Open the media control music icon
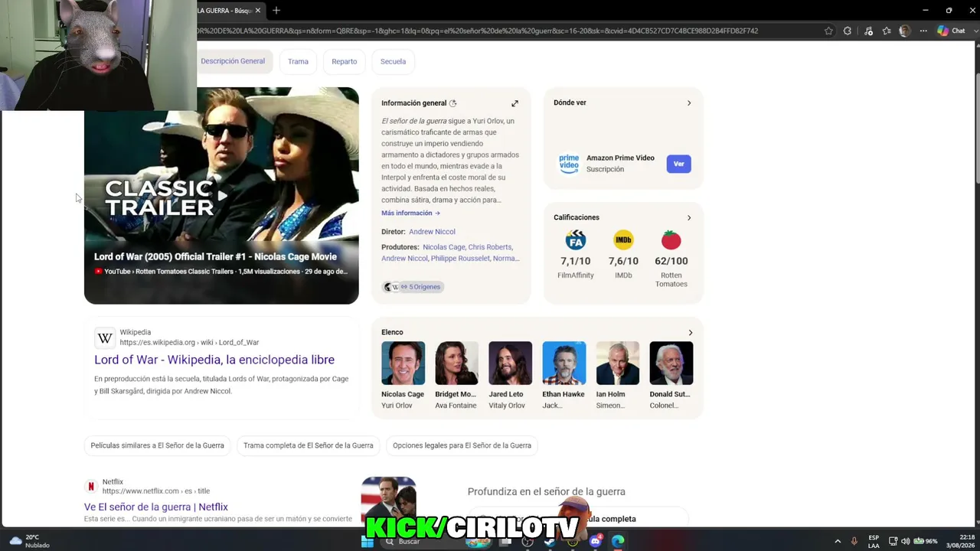 (868, 31)
